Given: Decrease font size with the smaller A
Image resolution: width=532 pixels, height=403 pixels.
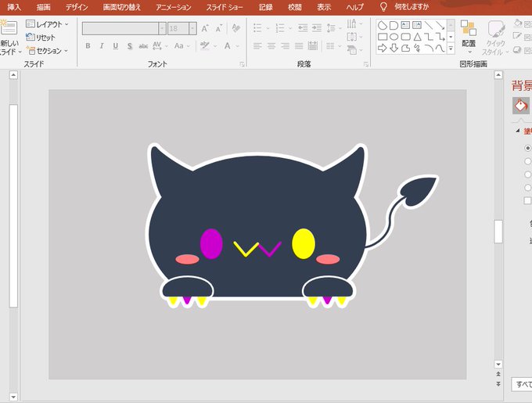Looking at the screenshot, I should pyautogui.click(x=219, y=28).
